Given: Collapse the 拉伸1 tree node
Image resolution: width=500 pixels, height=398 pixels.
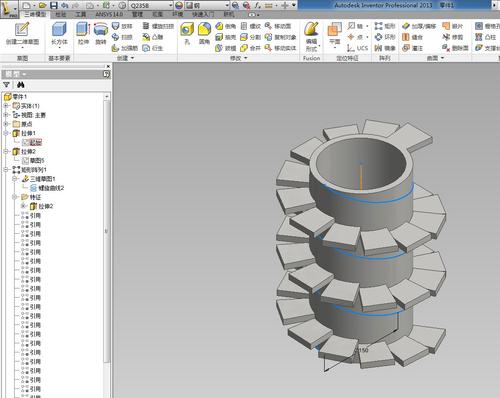Looking at the screenshot, I should point(6,133).
